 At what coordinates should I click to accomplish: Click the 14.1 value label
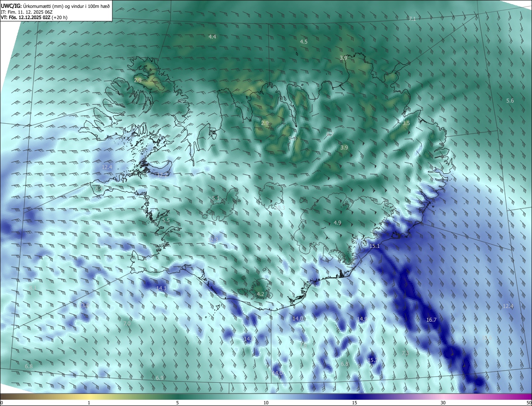click(161, 288)
